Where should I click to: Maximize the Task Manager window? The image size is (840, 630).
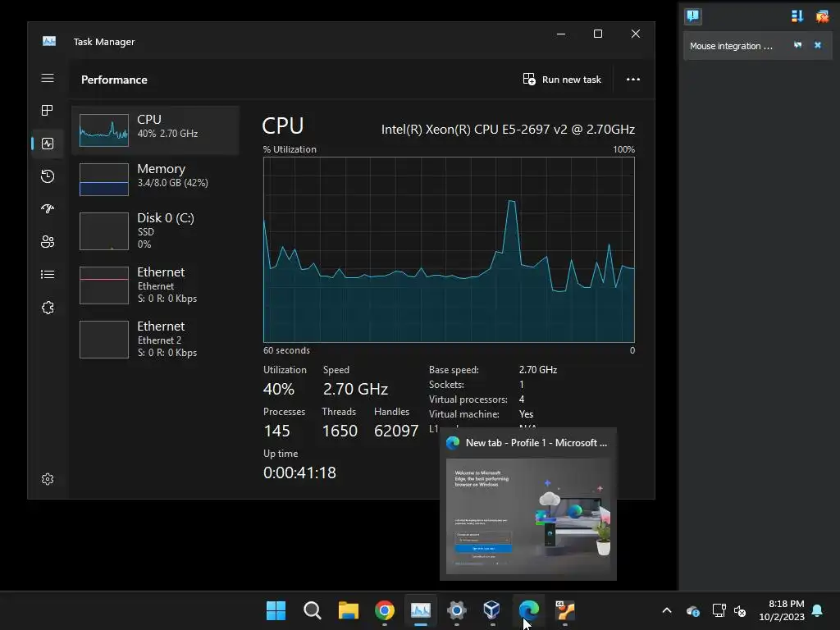pyautogui.click(x=598, y=34)
